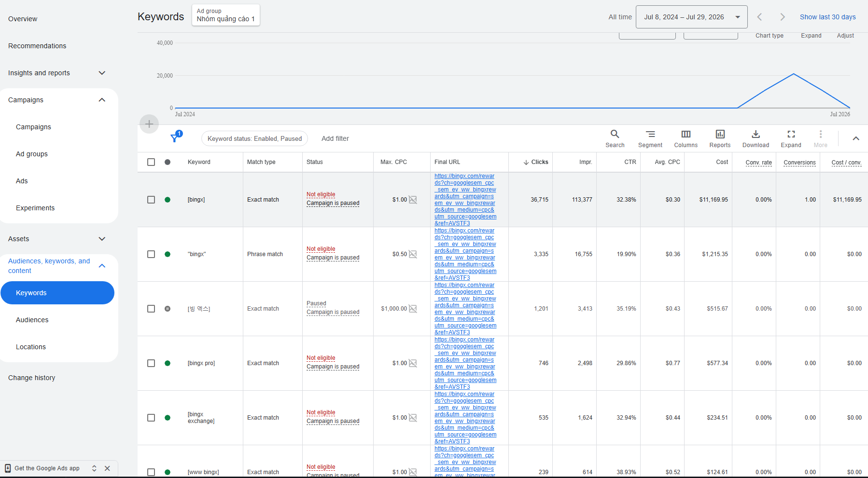868x478 pixels.
Task: Go to next date range arrow
Action: (782, 17)
